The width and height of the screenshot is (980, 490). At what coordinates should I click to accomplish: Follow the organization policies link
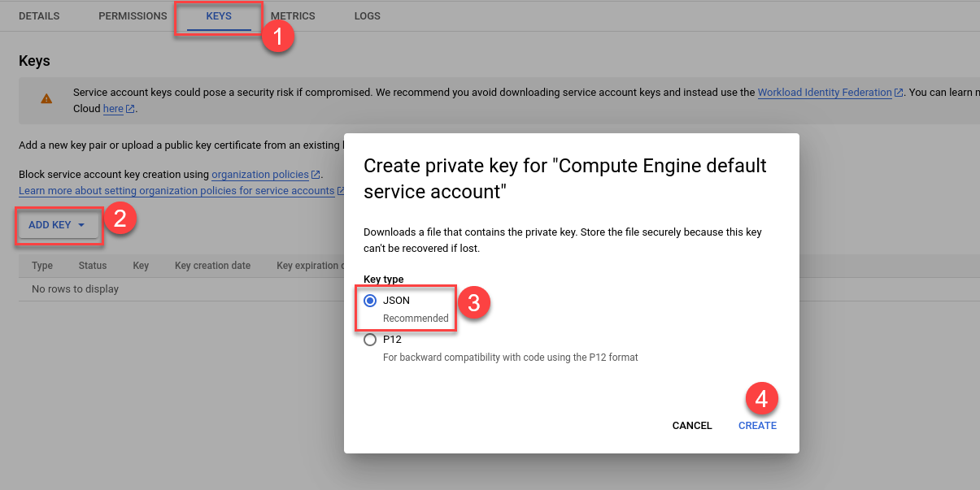pyautogui.click(x=260, y=175)
